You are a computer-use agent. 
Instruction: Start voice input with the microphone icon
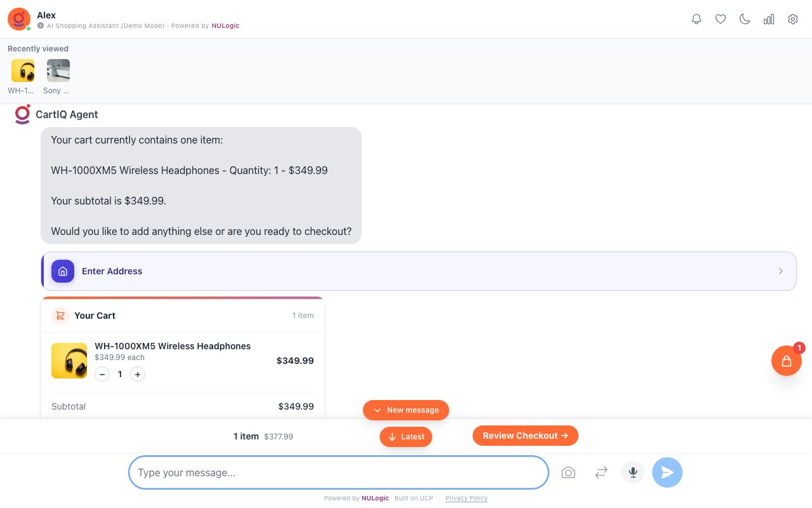click(633, 472)
